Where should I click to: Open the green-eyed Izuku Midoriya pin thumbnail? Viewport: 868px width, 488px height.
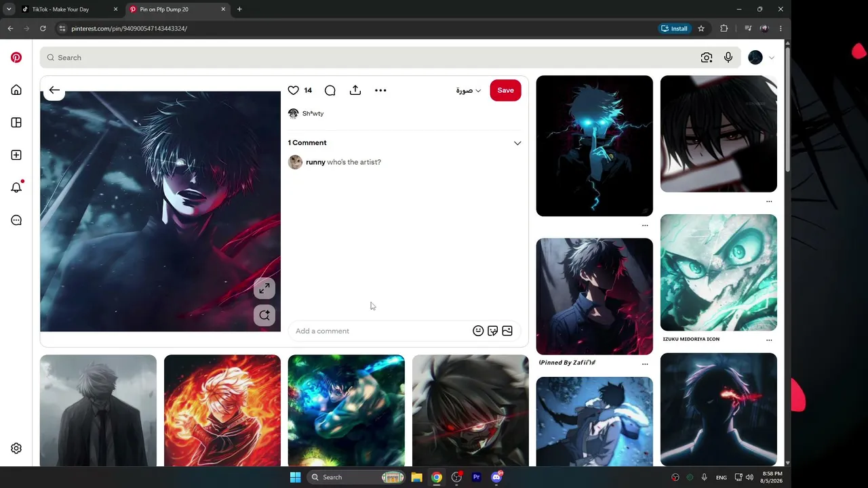point(719,272)
